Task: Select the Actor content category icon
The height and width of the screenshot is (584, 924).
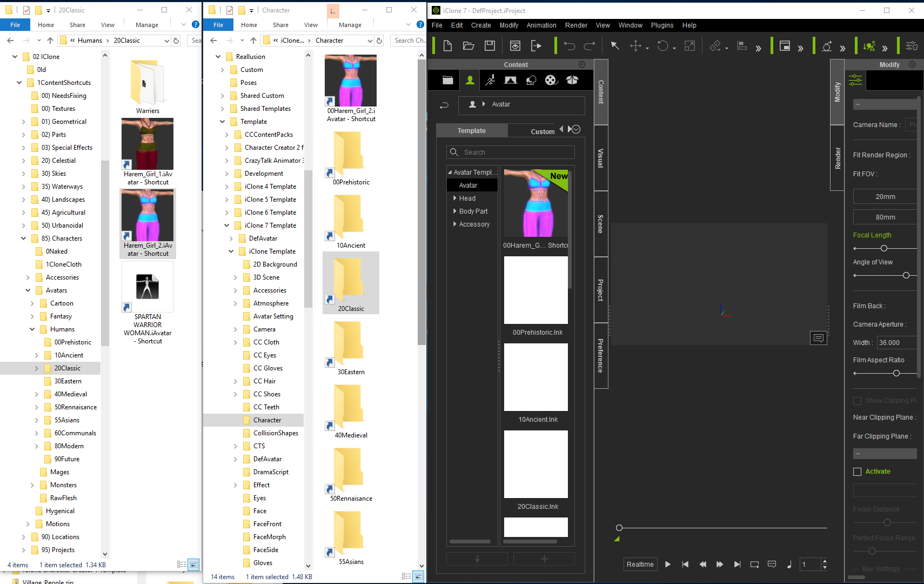Action: 470,80
